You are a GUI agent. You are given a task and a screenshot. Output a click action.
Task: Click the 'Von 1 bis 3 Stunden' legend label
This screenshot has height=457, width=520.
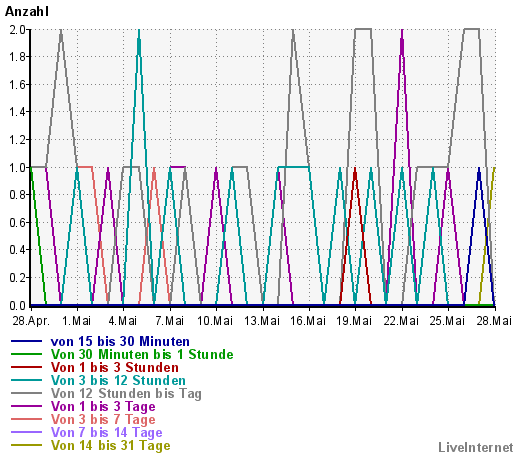pyautogui.click(x=115, y=368)
